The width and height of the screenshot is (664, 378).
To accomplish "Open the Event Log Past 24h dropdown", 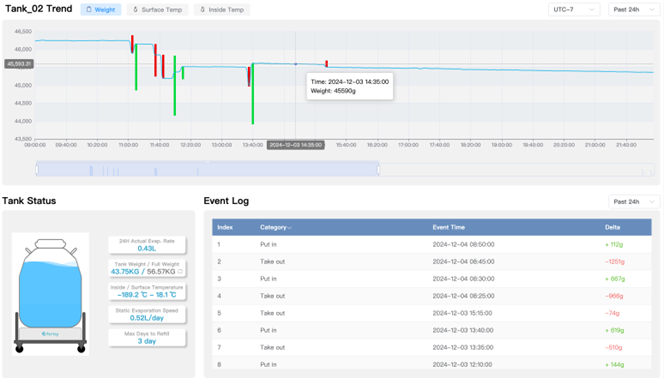I will (634, 201).
